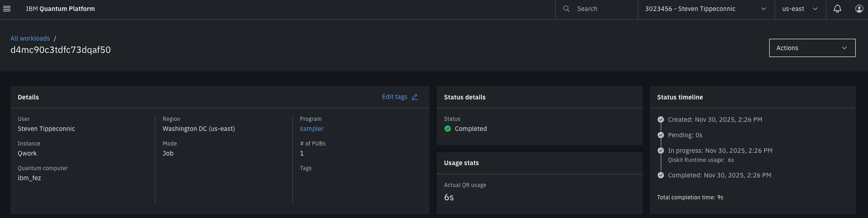Click the Edit tags text link

[394, 97]
